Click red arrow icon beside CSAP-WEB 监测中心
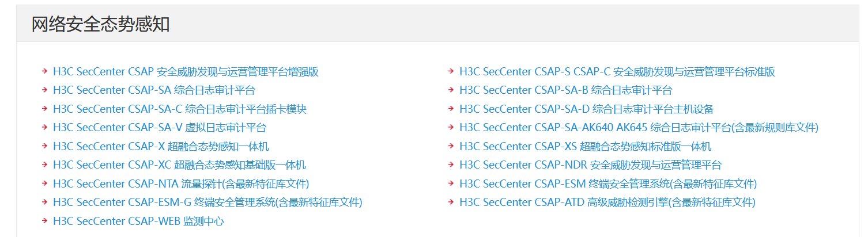This screenshot has height=237, width=868. point(44,221)
